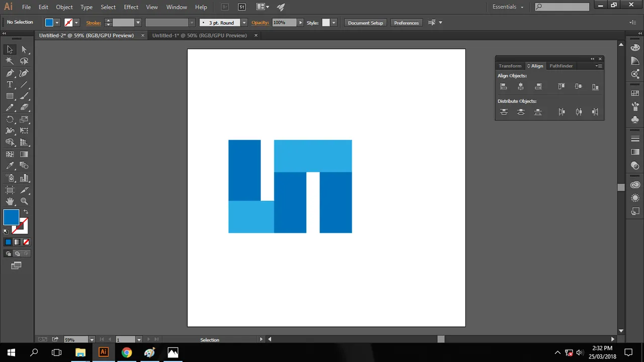Set paint mode to Color
644x362 pixels.
pos(8,242)
